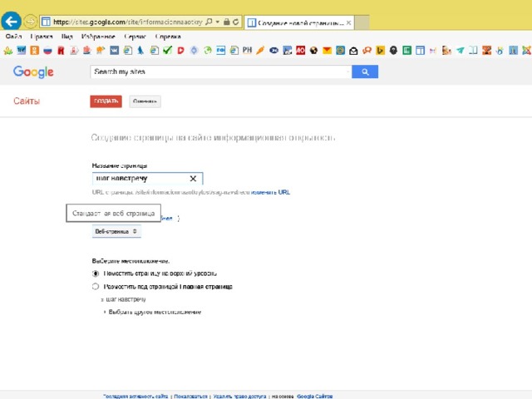
Task: Open the 'Избранное' menu
Action: point(98,37)
